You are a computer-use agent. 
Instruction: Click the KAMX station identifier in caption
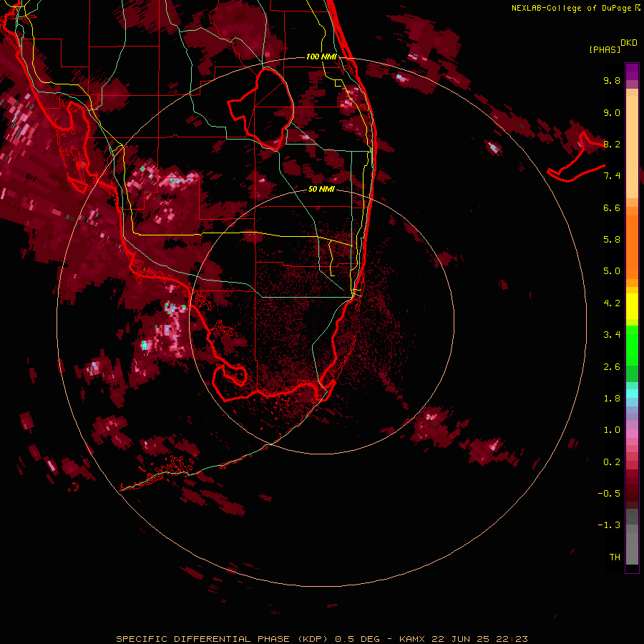click(x=411, y=639)
